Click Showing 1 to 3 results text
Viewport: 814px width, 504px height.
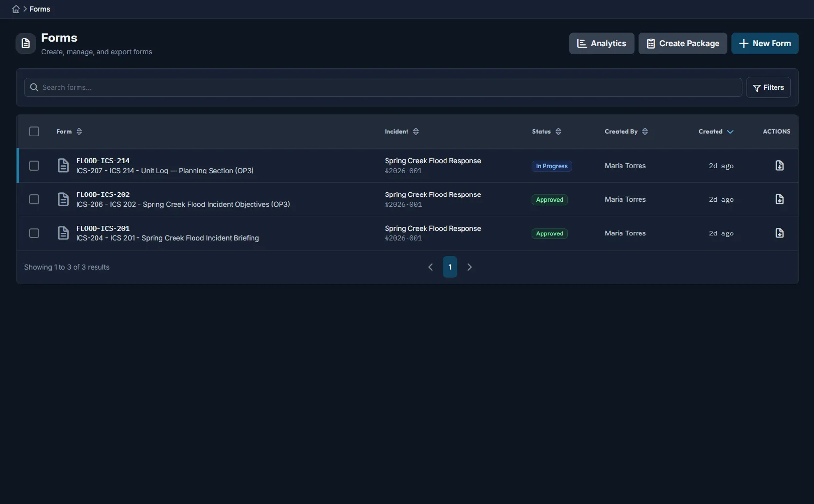point(67,267)
